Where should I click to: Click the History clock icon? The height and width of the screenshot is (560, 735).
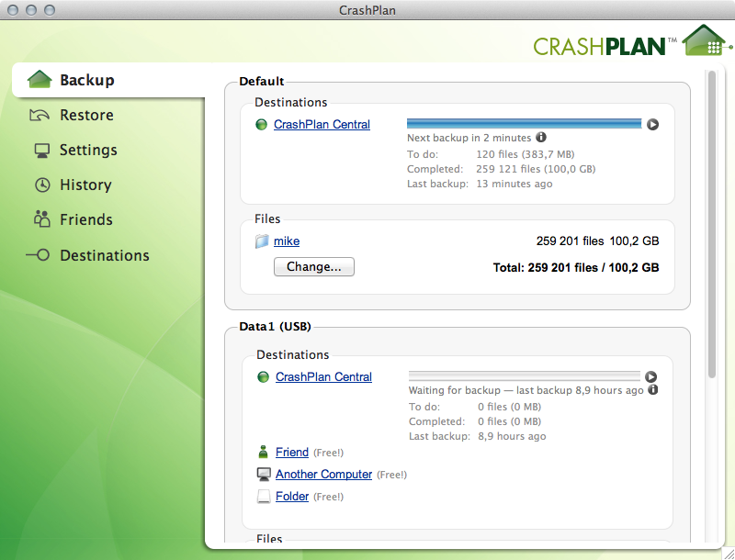[42, 185]
